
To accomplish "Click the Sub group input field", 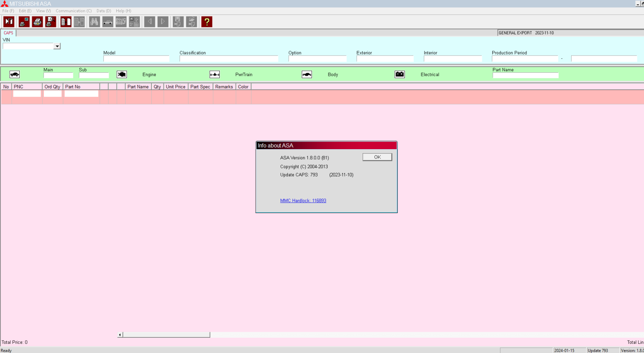I will pyautogui.click(x=94, y=75).
